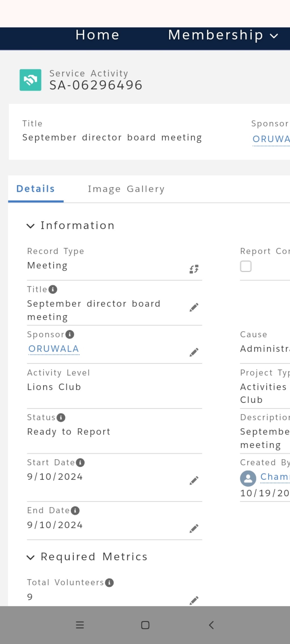Edit Total Volunteers using pencil icon
This screenshot has width=290, height=644.
point(194,600)
